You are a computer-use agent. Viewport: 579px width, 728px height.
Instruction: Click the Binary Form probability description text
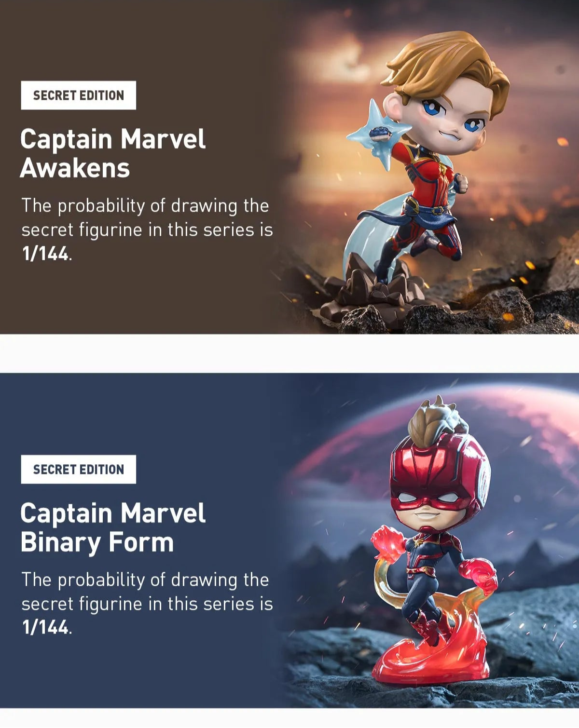click(x=147, y=604)
